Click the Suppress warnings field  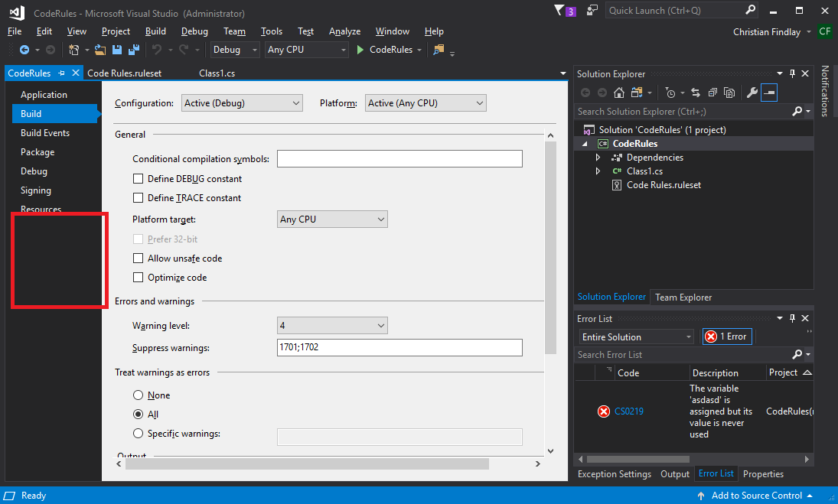click(399, 347)
